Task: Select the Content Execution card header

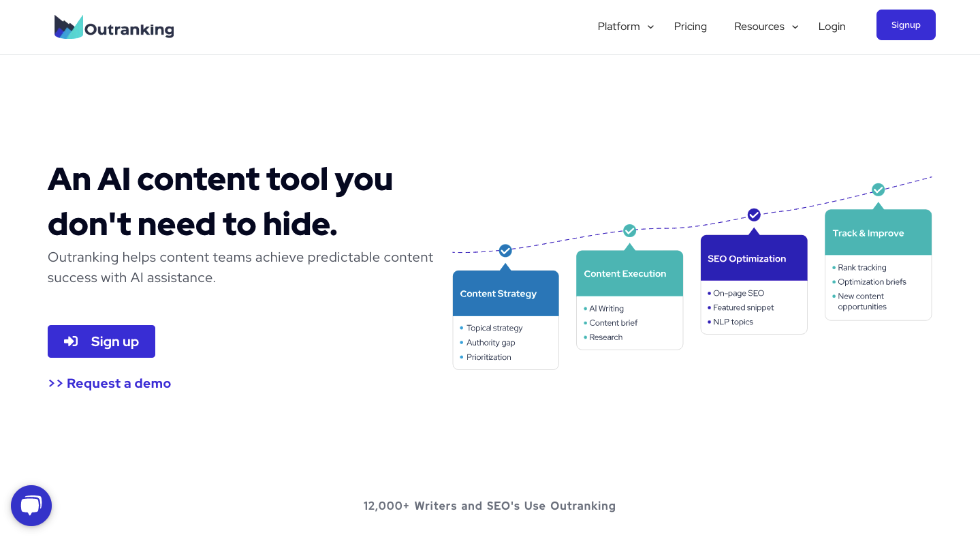Action: 630,273
